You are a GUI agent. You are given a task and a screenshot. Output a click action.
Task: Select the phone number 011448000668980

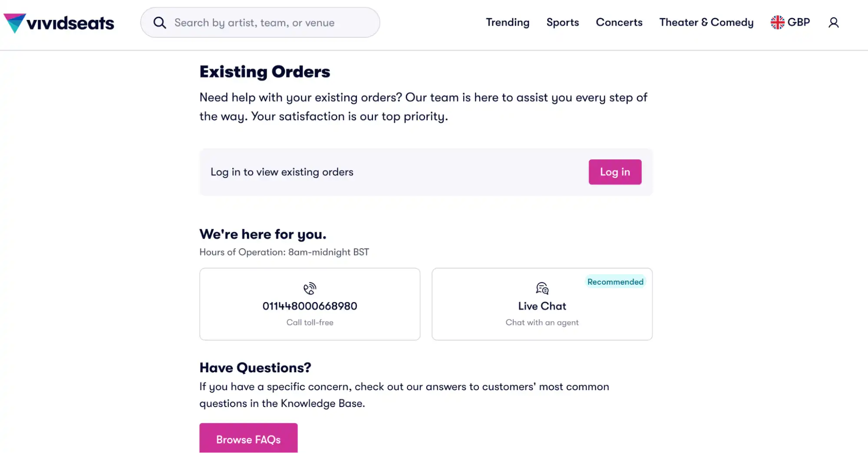coord(310,306)
